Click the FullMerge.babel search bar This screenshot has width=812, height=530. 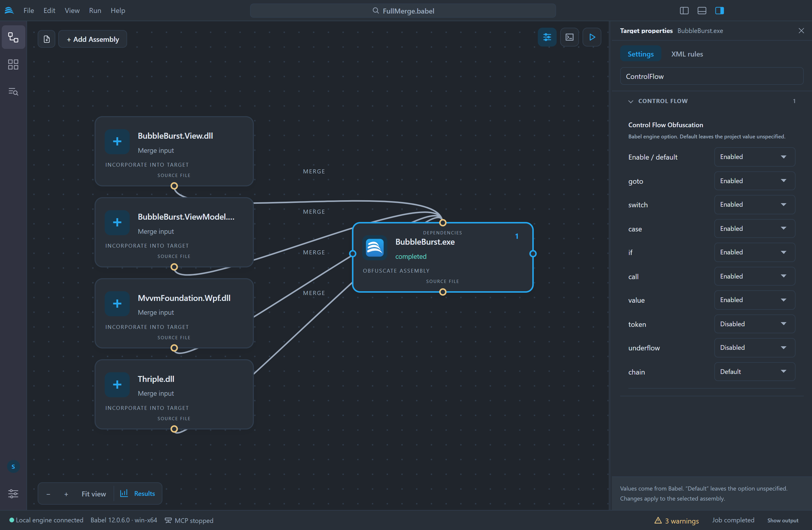coord(403,11)
